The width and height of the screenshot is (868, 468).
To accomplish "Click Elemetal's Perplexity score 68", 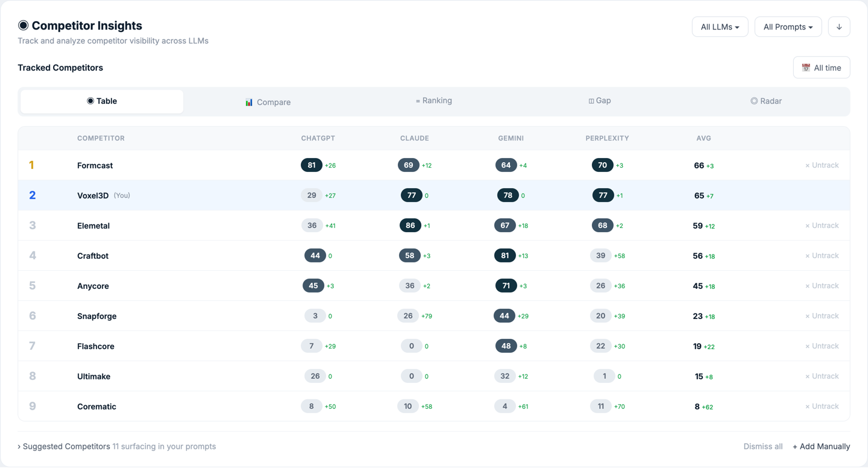I will point(603,226).
